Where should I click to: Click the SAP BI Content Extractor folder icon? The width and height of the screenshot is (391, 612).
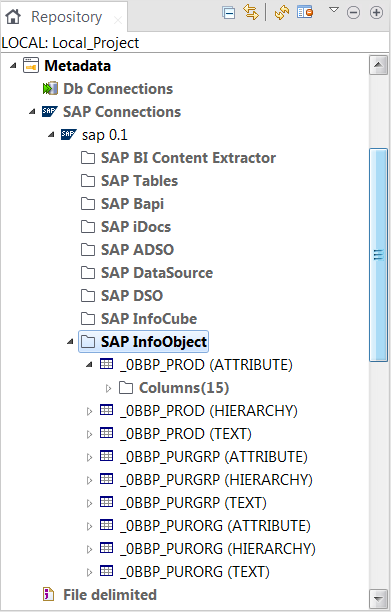[x=88, y=158]
